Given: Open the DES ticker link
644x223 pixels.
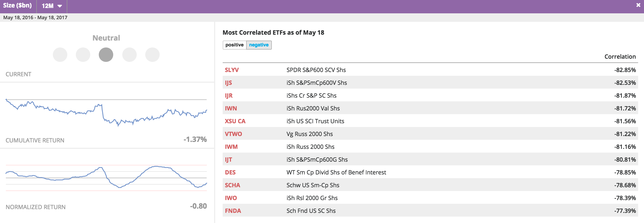Looking at the screenshot, I should [x=230, y=172].
